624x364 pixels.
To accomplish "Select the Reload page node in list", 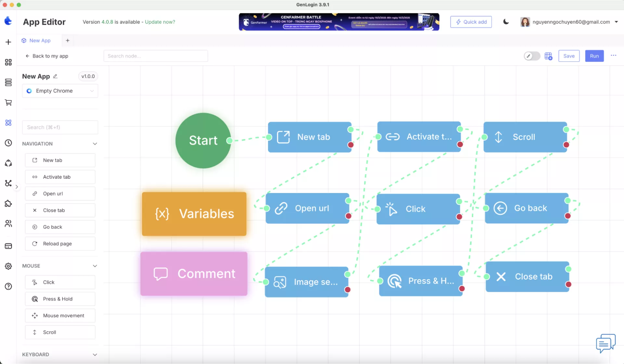I will pos(60,244).
